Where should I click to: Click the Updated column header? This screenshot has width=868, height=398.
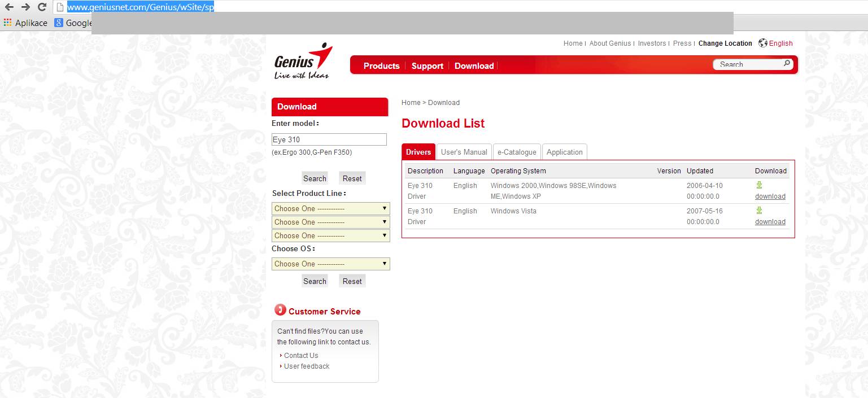click(x=700, y=171)
